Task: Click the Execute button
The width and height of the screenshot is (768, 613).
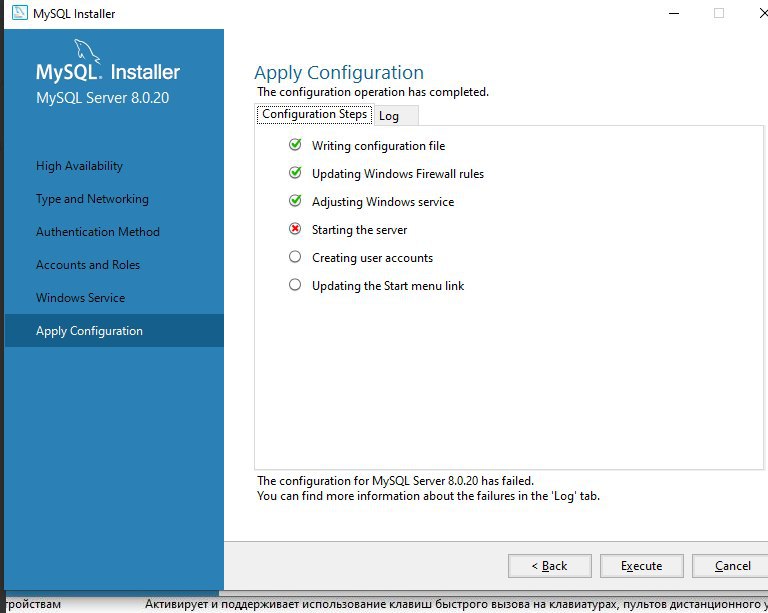Action: pyautogui.click(x=642, y=566)
